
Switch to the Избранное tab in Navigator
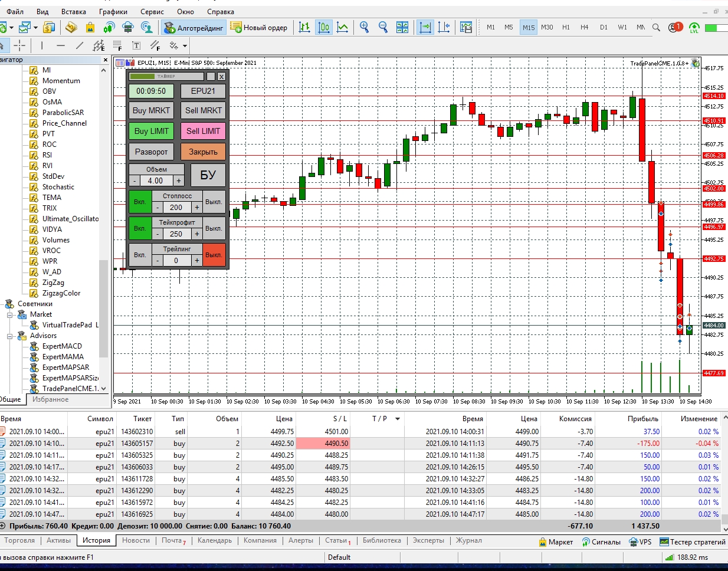click(50, 399)
